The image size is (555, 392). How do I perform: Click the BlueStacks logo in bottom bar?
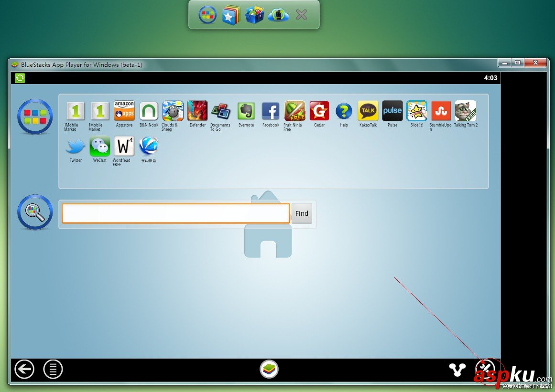coord(269,368)
